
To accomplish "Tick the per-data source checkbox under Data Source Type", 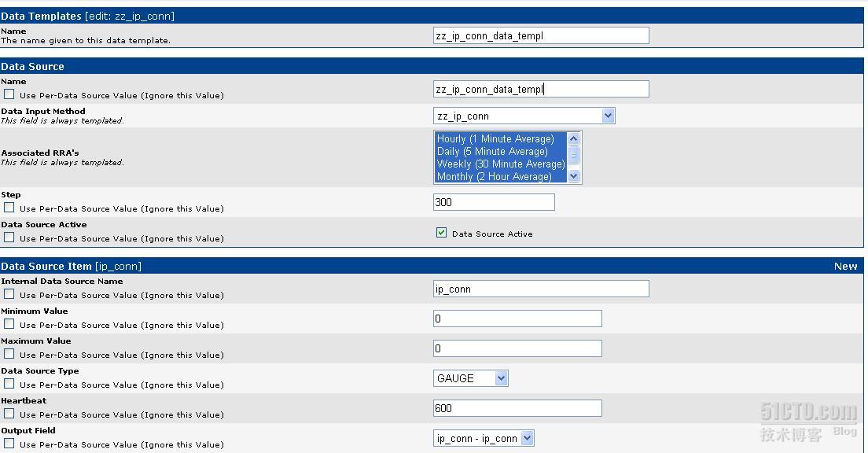I will [9, 384].
